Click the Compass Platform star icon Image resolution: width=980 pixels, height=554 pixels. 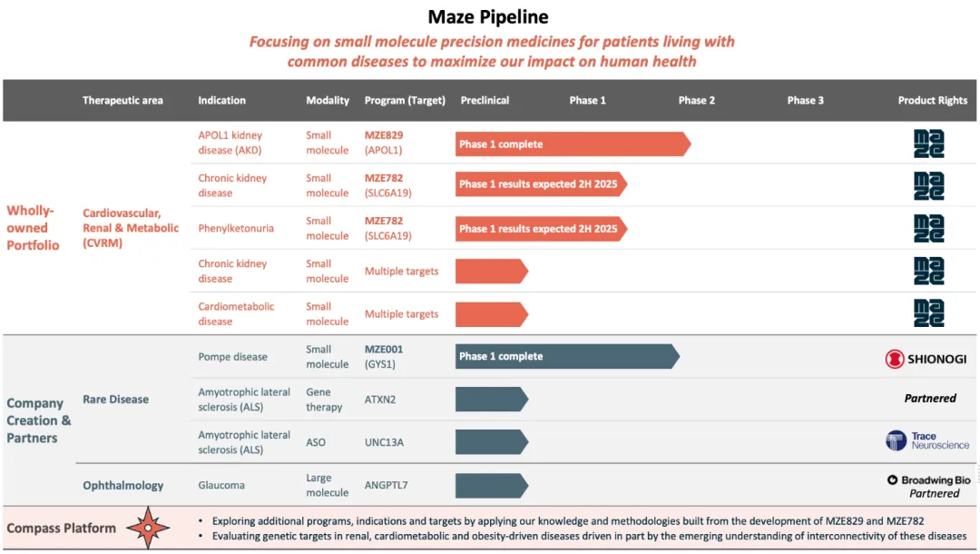tap(149, 528)
